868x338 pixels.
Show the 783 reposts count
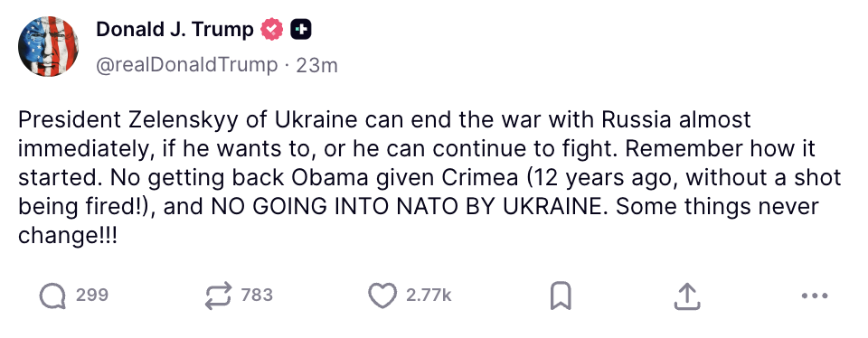click(258, 295)
